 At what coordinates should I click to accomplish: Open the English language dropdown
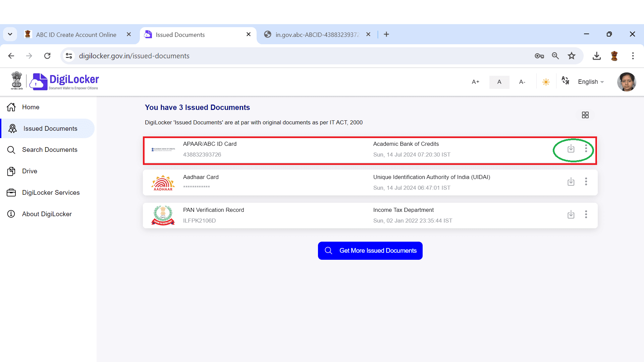coord(591,82)
